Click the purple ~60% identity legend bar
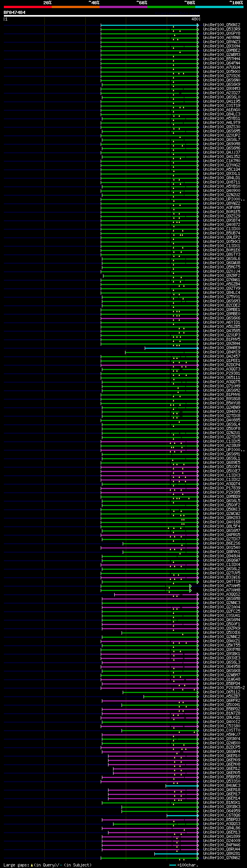Viewport: 247px width, 868px height. [123, 7]
